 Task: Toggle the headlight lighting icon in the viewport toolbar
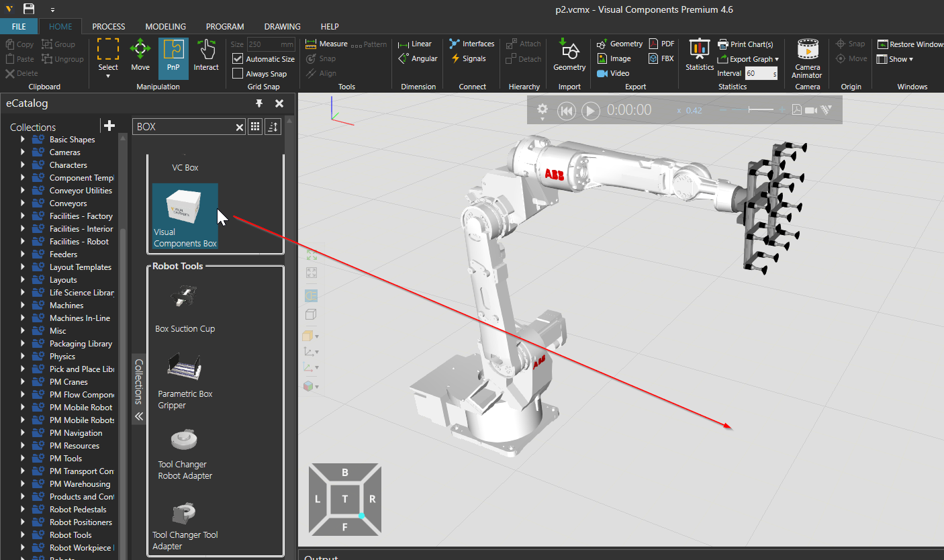pos(312,295)
